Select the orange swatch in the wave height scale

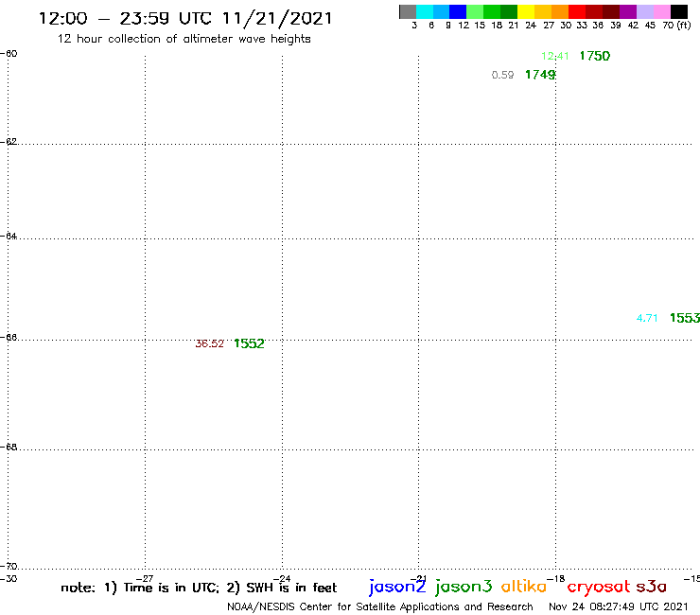tap(560, 11)
